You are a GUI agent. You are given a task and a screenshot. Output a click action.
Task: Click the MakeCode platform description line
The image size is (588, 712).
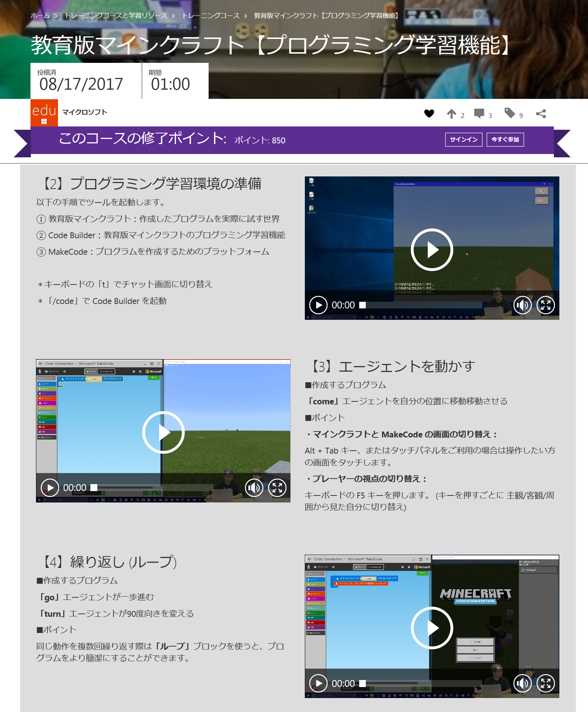pyautogui.click(x=153, y=252)
